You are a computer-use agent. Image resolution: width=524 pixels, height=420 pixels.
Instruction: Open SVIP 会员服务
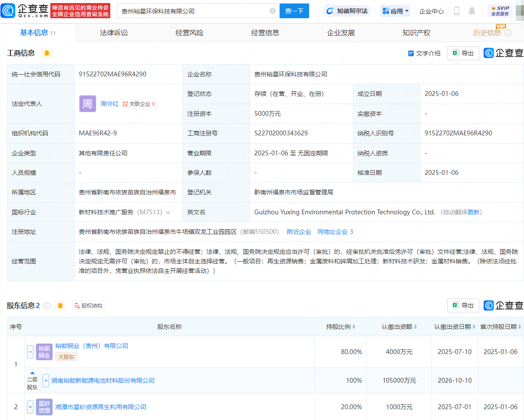pyautogui.click(x=500, y=11)
